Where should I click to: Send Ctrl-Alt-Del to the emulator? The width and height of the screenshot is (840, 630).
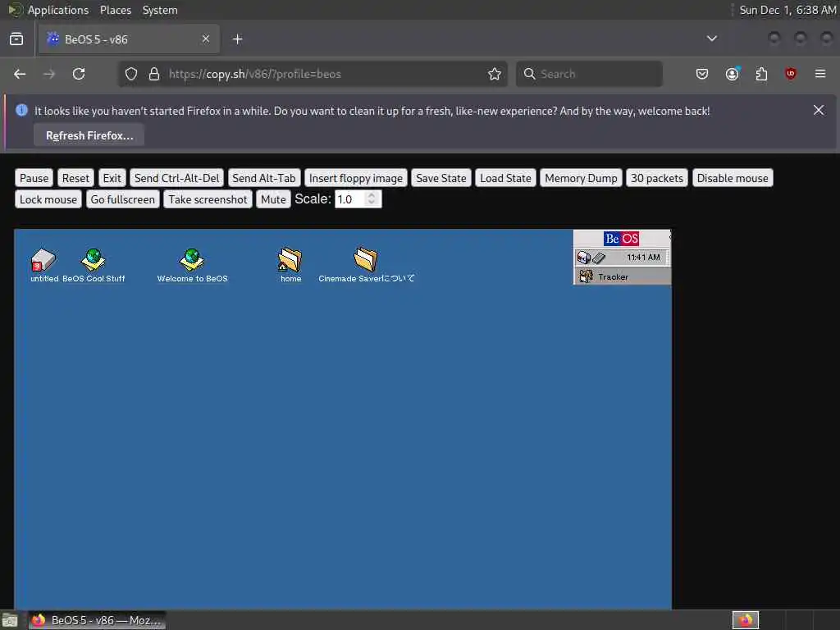[x=177, y=178]
